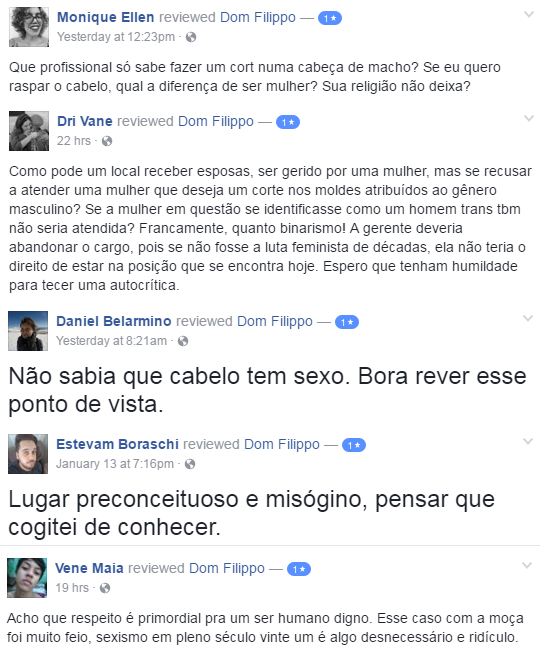Click the 1-star badge on Daniel Belarmino's review

click(x=347, y=322)
